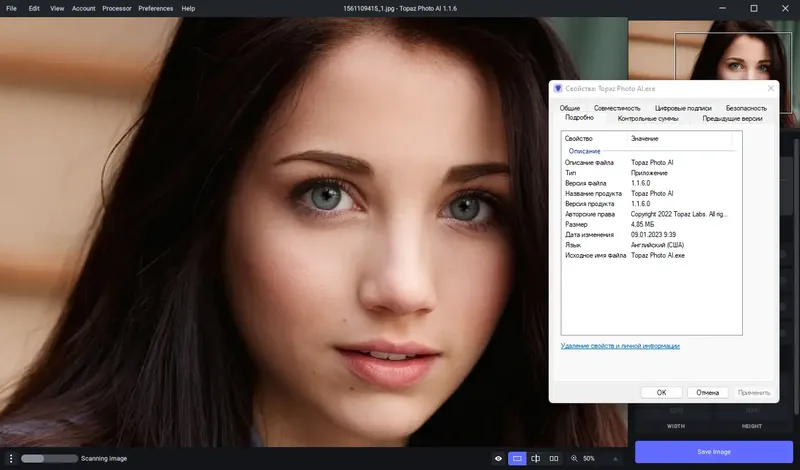Click the Отмена button
The image size is (800, 470).
pos(707,392)
